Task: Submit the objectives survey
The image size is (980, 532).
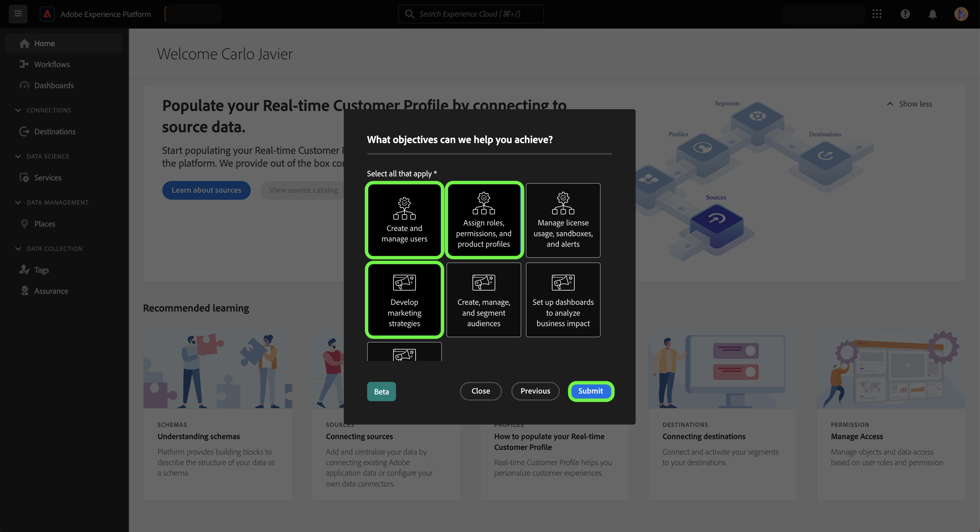Action: [590, 391]
